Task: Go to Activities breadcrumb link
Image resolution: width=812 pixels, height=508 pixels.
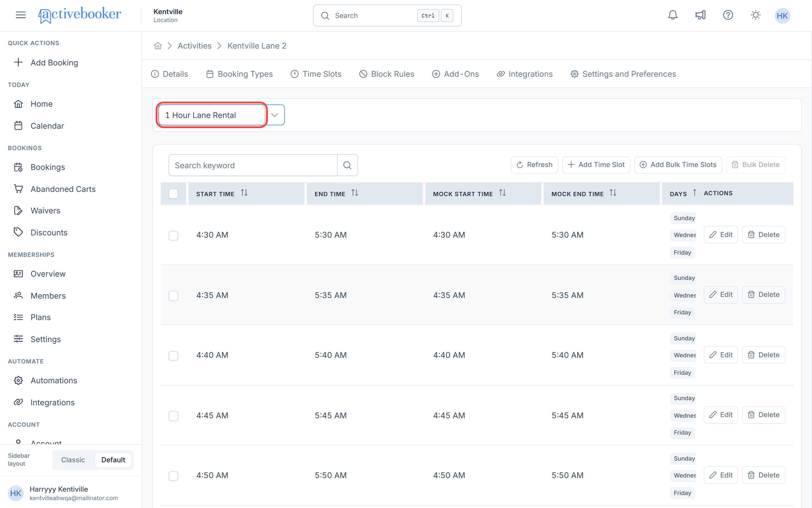Action: coord(195,46)
